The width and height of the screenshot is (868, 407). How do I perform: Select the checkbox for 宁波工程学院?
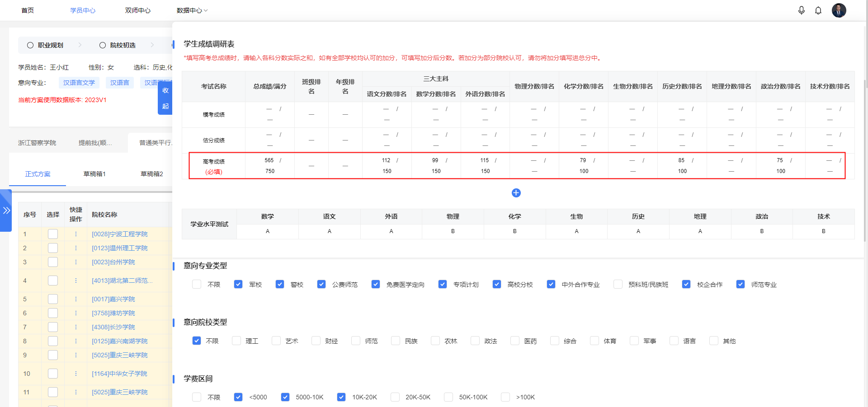(53, 234)
